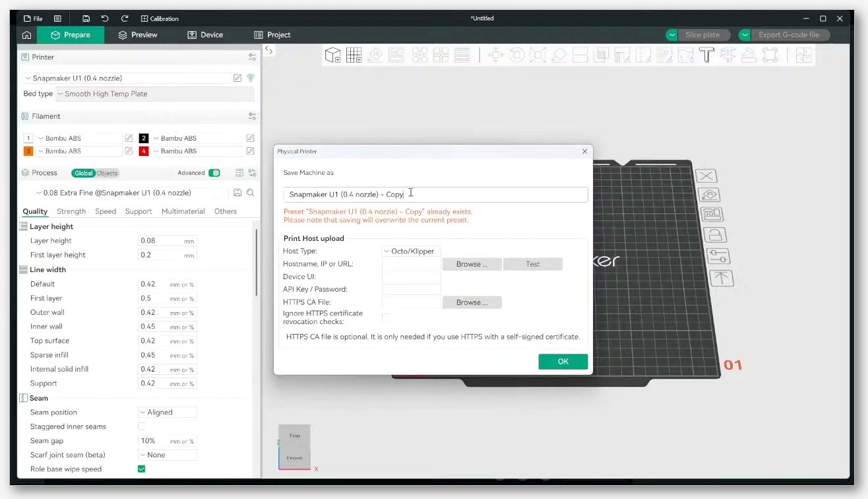Expand the Seam position Aligned dropdown
The image size is (868, 499).
point(168,412)
